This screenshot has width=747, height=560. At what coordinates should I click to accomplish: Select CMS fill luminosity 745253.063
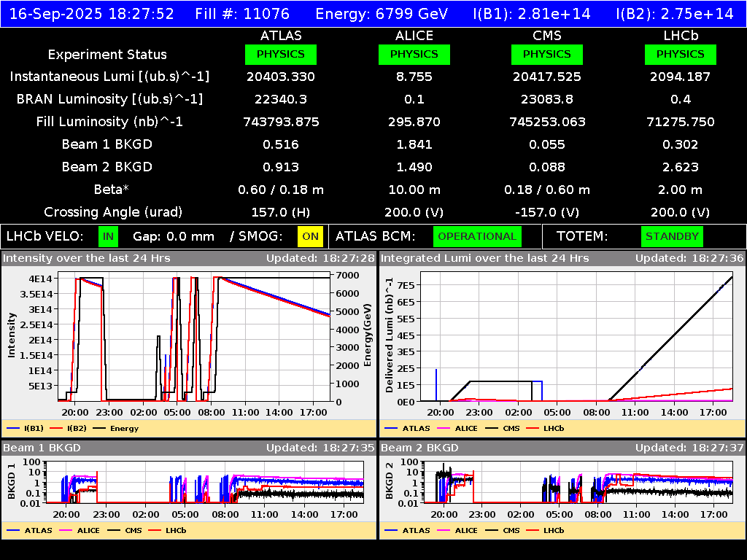coord(547,122)
